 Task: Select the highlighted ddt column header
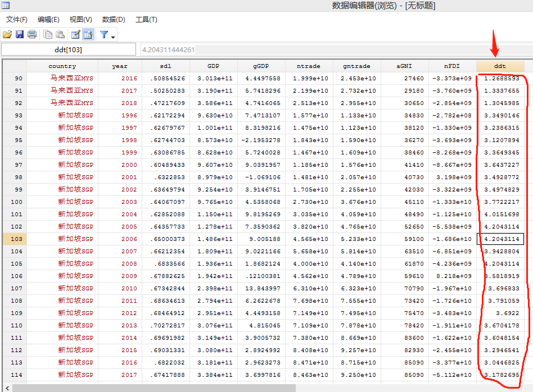pos(500,66)
